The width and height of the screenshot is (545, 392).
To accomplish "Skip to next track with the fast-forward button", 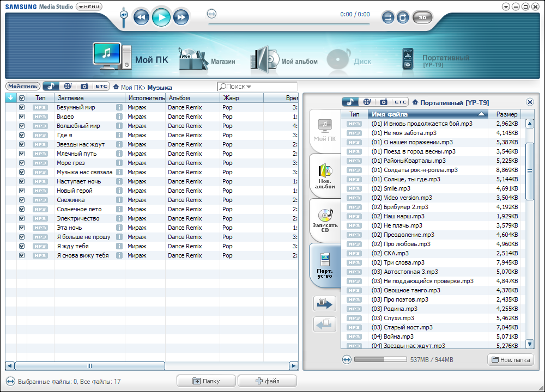I will point(181,17).
